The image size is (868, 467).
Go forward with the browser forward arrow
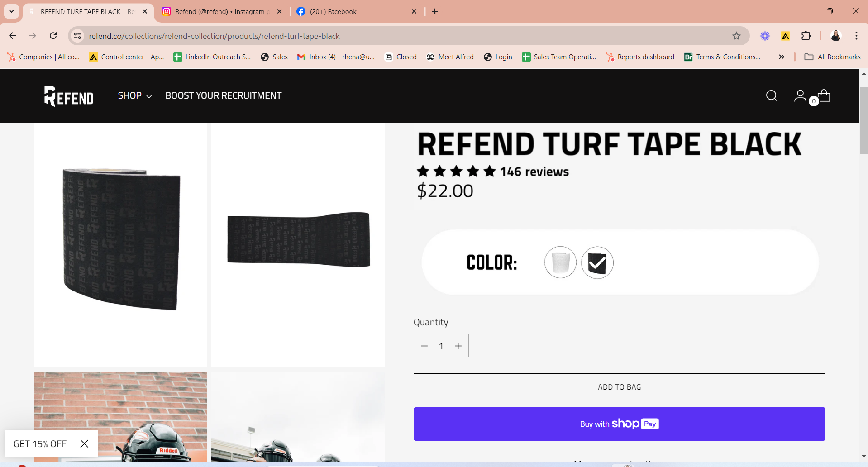coord(33,36)
